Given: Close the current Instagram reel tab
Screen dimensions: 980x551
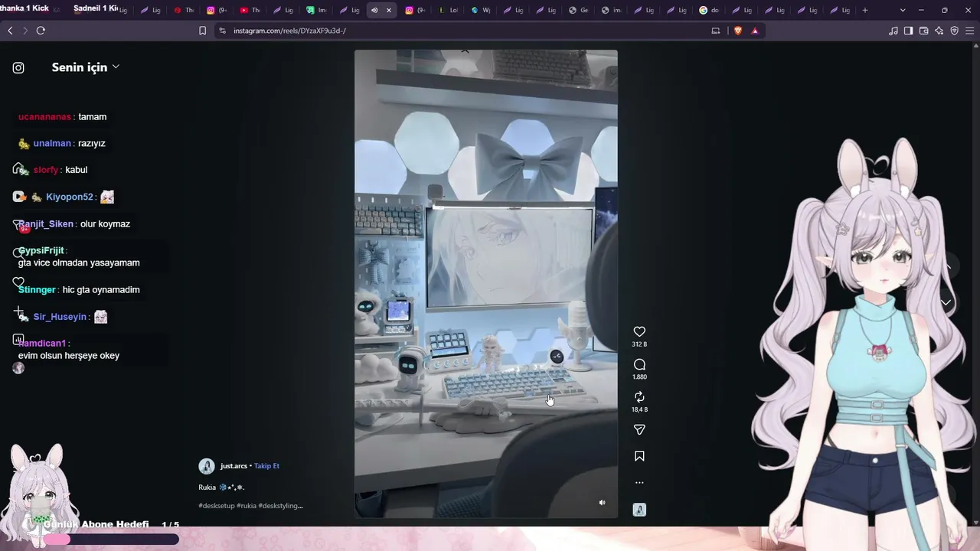Looking at the screenshot, I should [x=389, y=10].
